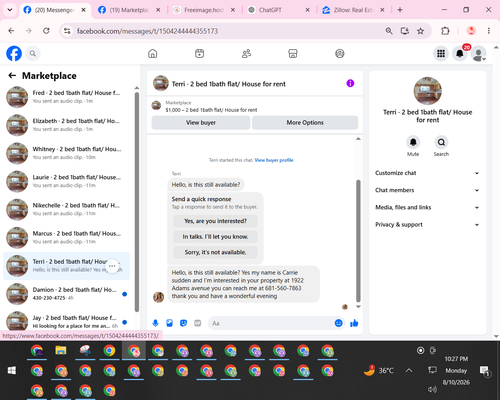Image resolution: width=500 pixels, height=400 pixels.
Task: Zoom icon in the address bar
Action: [x=389, y=31]
